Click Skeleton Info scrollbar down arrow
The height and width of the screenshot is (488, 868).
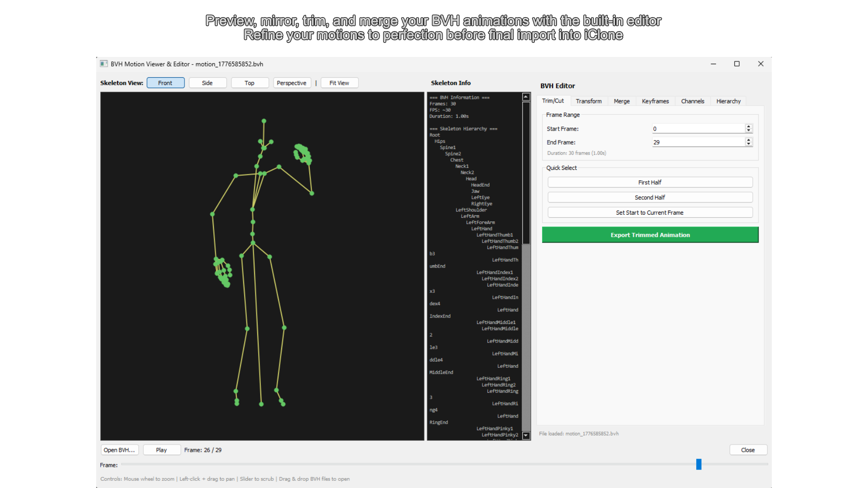[526, 436]
